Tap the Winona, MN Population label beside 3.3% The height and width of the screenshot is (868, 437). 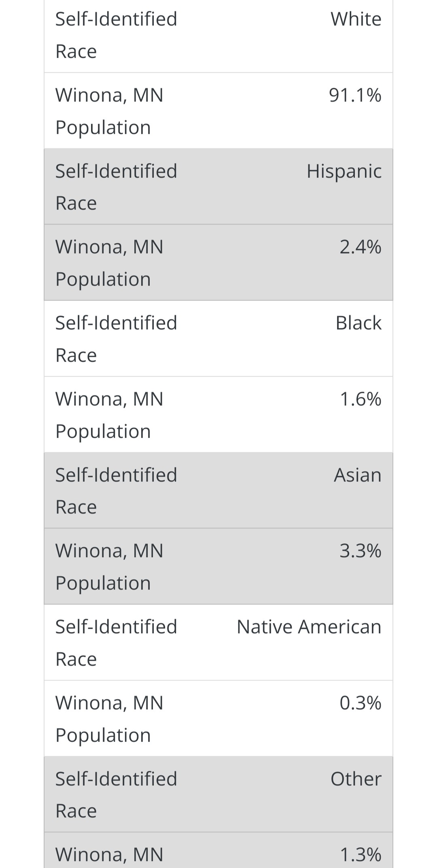click(109, 567)
